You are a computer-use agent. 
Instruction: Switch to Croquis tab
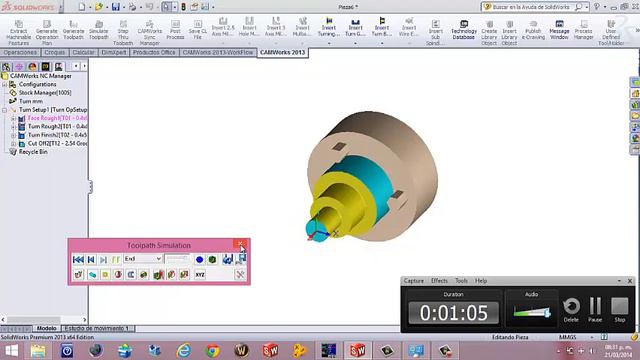(x=54, y=53)
